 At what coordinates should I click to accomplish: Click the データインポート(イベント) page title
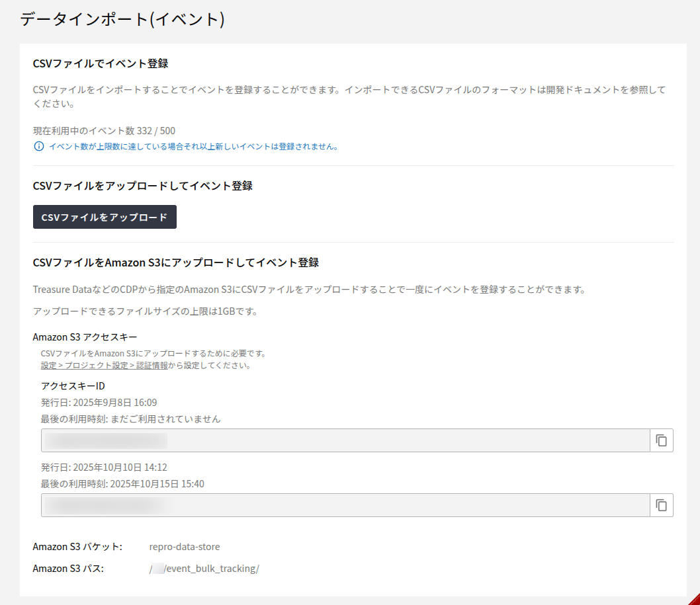pos(122,20)
